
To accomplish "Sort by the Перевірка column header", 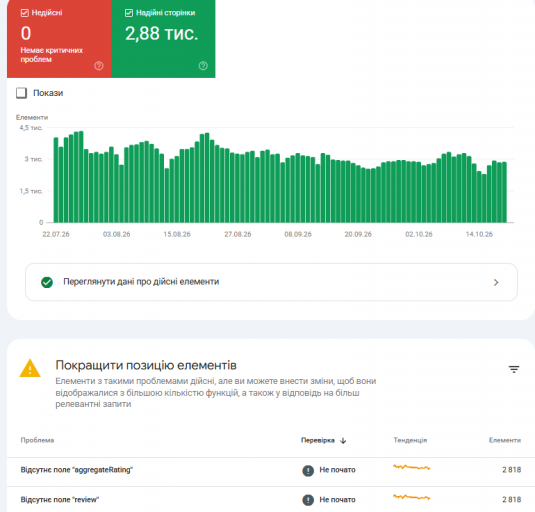I will coord(318,440).
